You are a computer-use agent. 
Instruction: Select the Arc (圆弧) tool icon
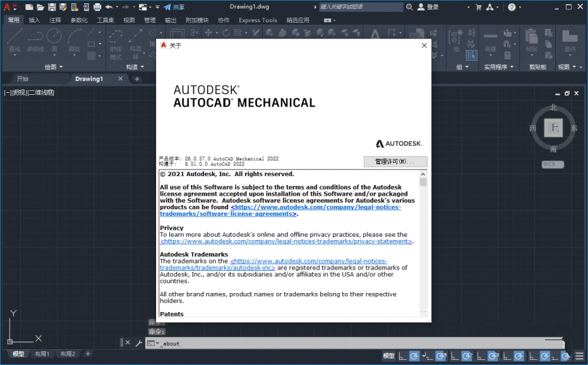74,37
